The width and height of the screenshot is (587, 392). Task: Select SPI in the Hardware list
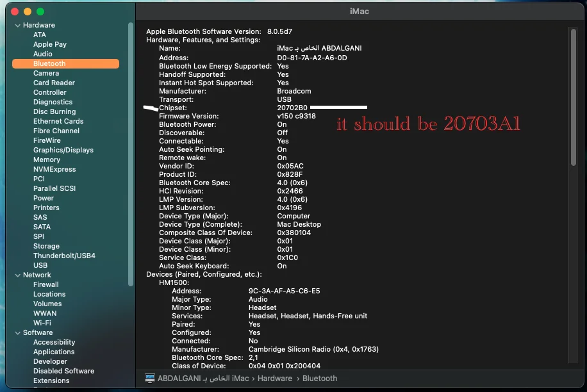coord(38,236)
